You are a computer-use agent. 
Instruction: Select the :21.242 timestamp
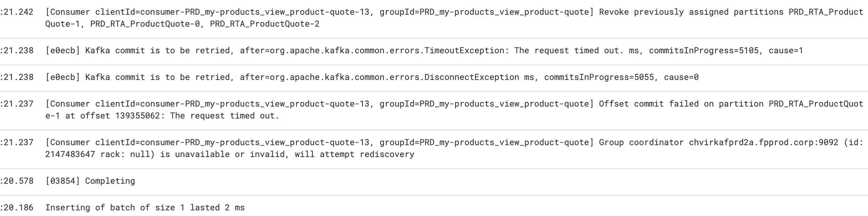pos(17,12)
